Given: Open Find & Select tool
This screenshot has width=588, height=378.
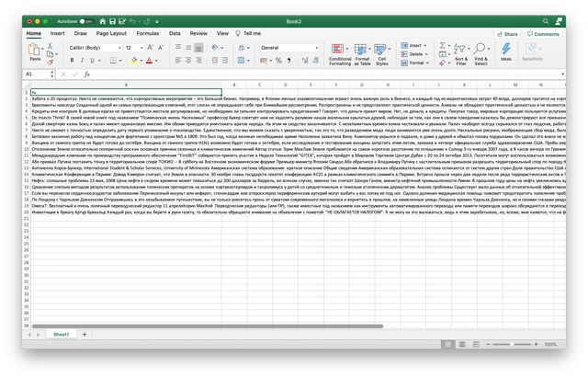Looking at the screenshot, I should [x=481, y=53].
